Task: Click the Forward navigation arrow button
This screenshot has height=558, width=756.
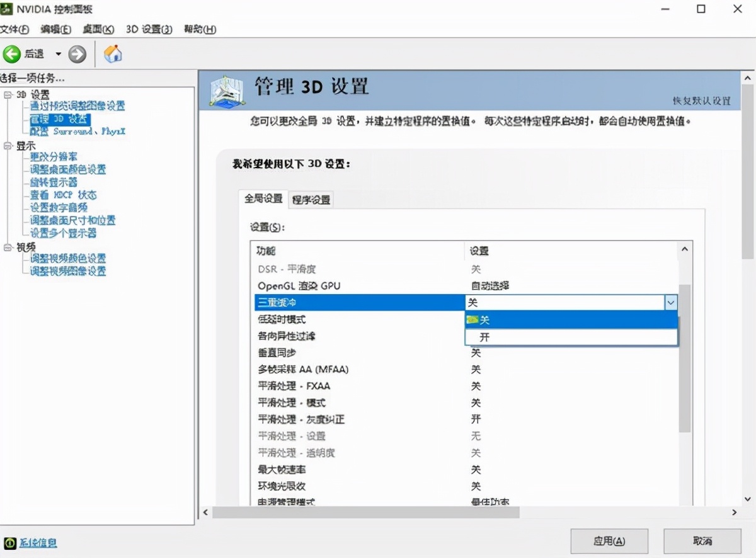Action: (x=77, y=54)
